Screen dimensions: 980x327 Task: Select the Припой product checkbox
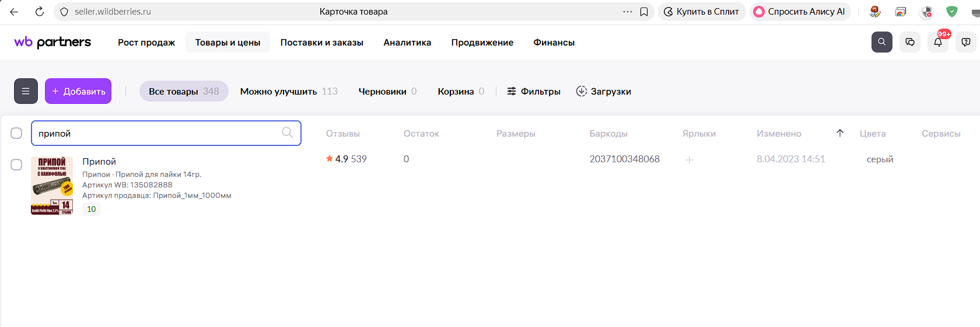pyautogui.click(x=16, y=165)
